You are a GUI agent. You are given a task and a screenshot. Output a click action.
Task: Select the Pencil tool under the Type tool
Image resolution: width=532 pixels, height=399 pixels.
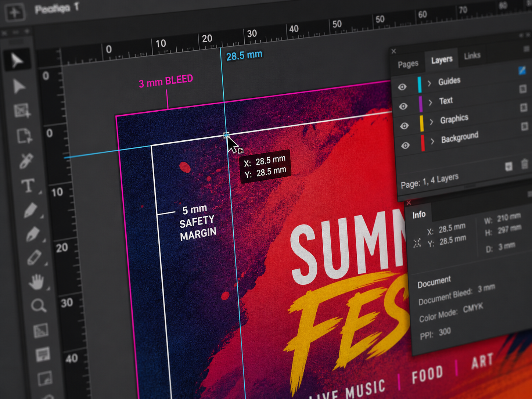click(x=31, y=210)
